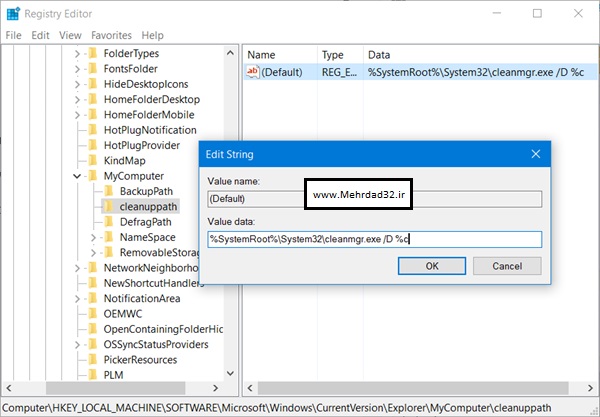
Task: Confirm the Edit String dialog with OK
Action: [x=432, y=266]
